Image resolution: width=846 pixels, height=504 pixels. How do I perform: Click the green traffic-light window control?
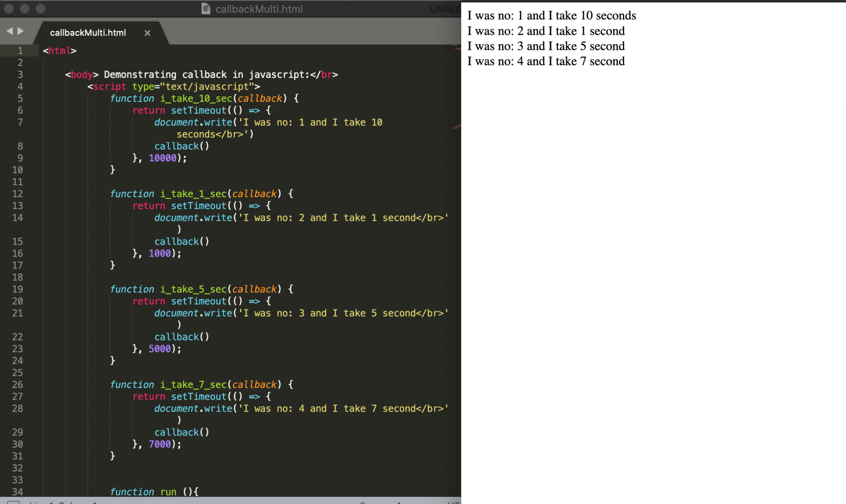pyautogui.click(x=41, y=8)
